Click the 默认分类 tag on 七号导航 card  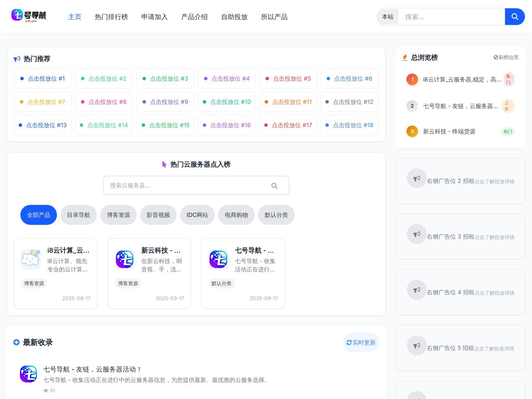pos(222,283)
